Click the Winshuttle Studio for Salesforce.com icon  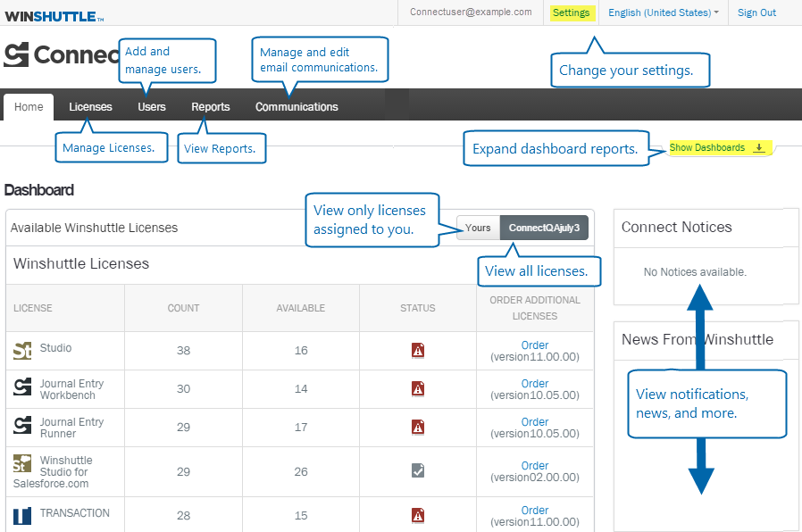coord(22,463)
